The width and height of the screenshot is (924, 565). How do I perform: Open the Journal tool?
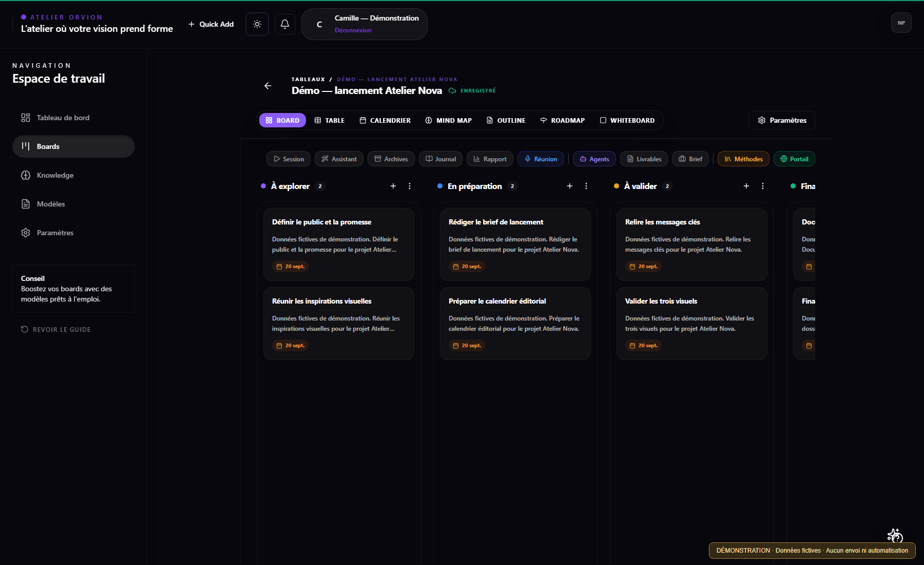pos(440,159)
